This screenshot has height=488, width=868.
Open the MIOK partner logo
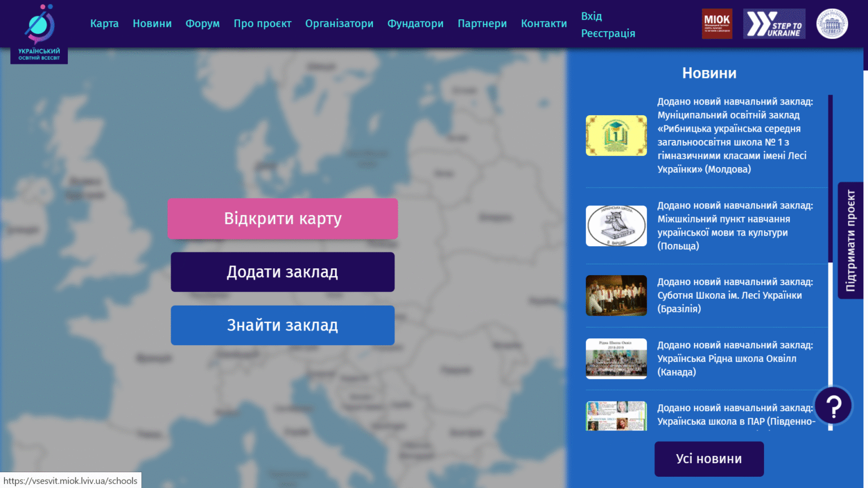point(717,24)
